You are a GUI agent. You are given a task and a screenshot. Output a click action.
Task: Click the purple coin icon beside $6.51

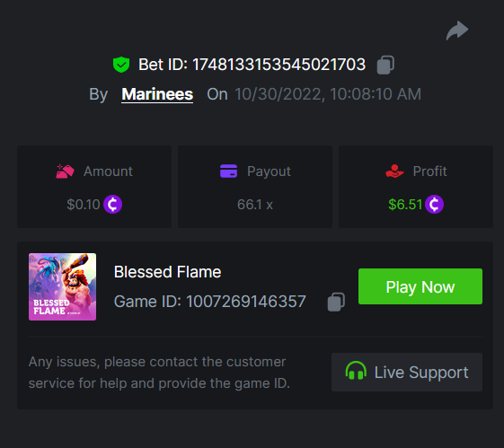[x=434, y=205]
